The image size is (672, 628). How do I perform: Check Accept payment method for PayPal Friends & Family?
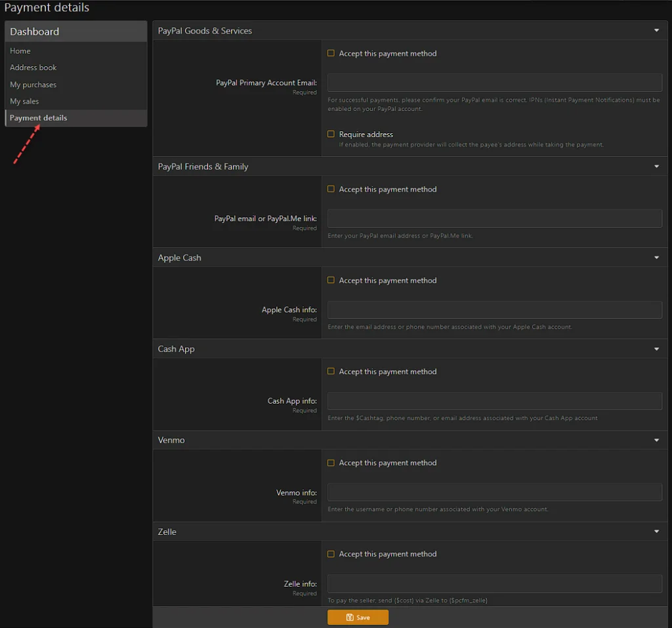(x=331, y=189)
